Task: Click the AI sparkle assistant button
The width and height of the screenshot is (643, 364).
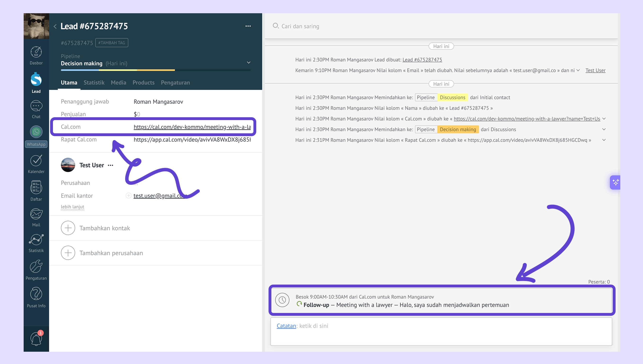Action: (616, 182)
